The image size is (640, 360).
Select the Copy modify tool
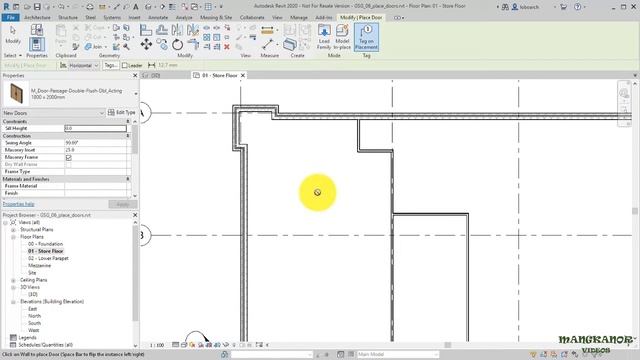[x=162, y=44]
